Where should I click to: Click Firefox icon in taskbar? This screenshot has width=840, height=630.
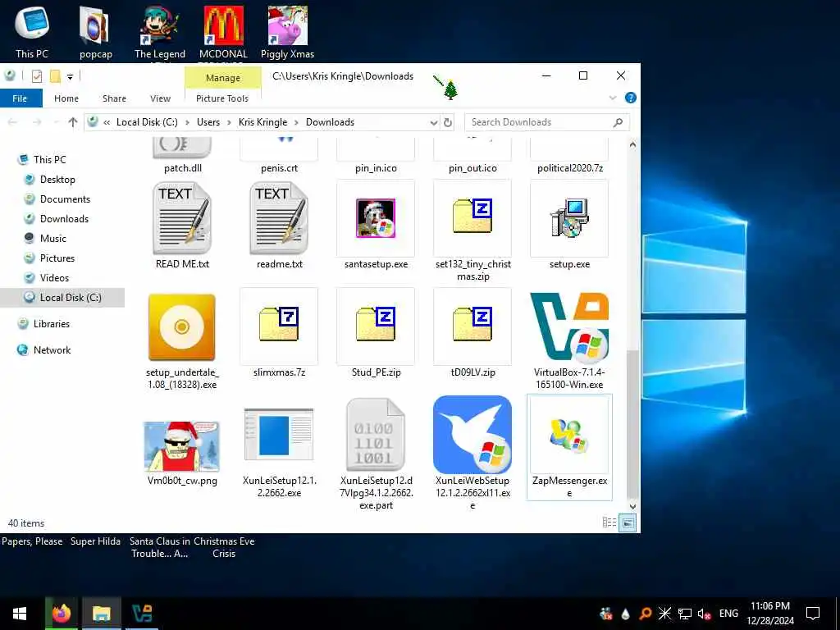62,614
